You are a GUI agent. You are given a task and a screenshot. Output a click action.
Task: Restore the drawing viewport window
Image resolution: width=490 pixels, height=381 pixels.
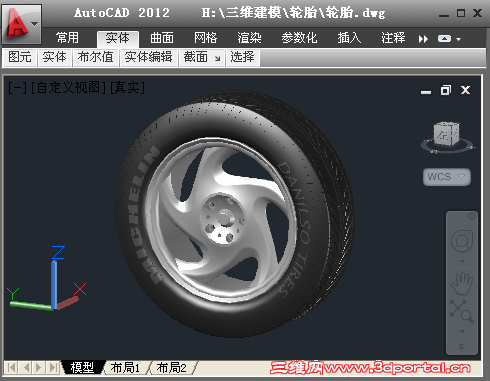446,90
